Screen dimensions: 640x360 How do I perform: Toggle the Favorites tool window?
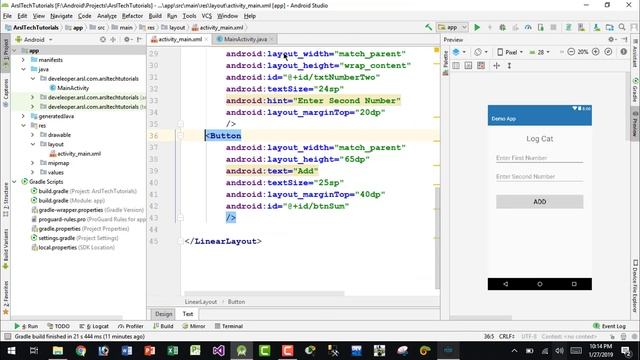click(x=5, y=298)
